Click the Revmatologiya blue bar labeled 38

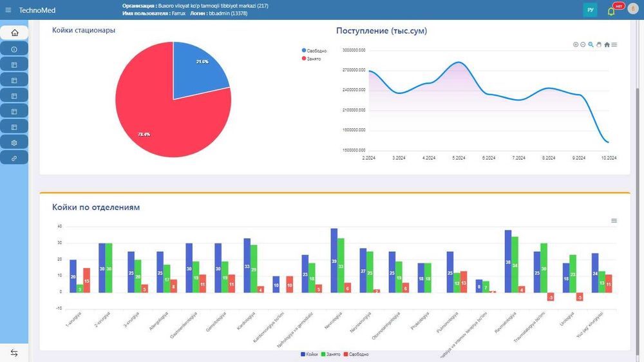pos(508,262)
